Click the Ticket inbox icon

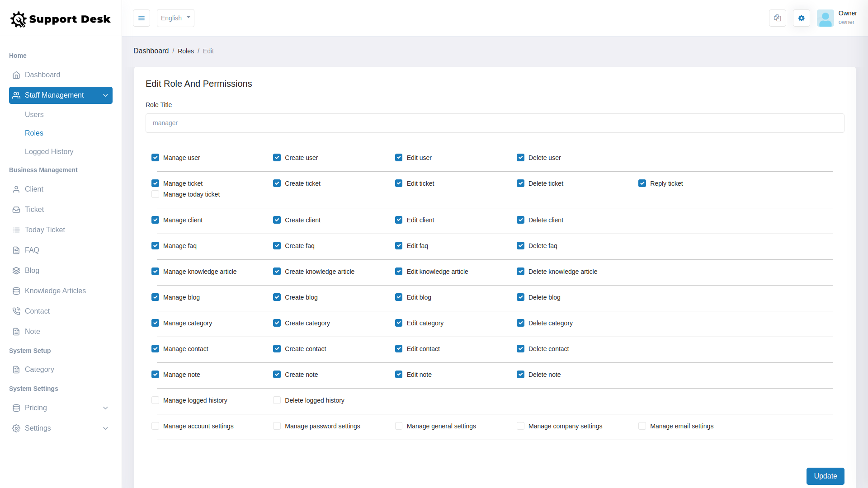click(16, 209)
